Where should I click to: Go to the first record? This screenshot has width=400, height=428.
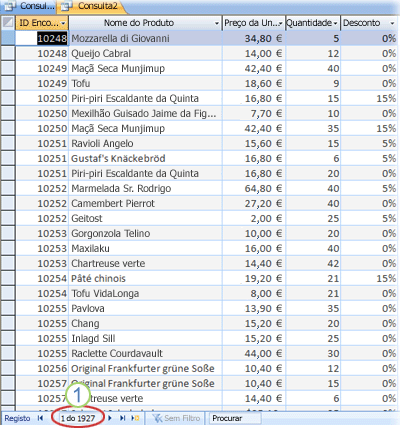pyautogui.click(x=40, y=418)
